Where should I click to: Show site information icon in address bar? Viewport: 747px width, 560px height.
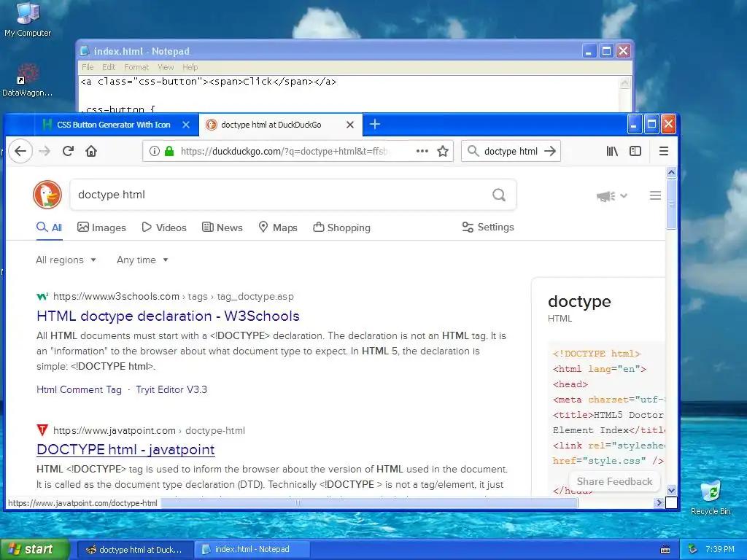tap(155, 152)
